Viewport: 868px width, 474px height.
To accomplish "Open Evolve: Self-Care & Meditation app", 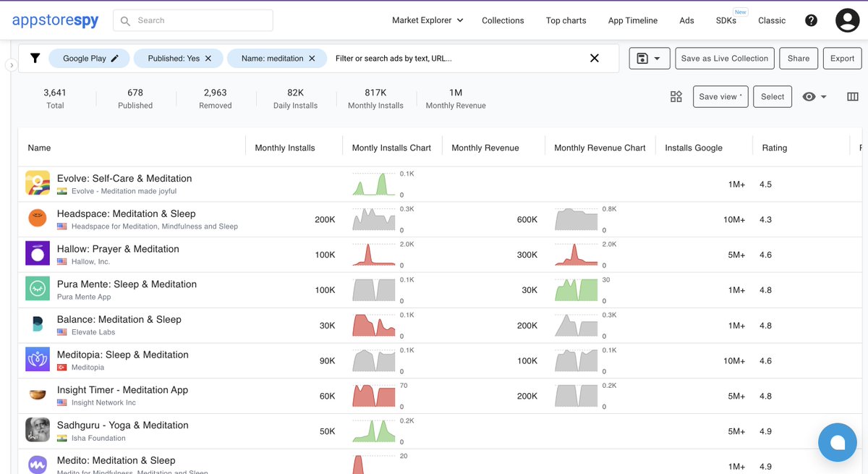I will coord(124,179).
